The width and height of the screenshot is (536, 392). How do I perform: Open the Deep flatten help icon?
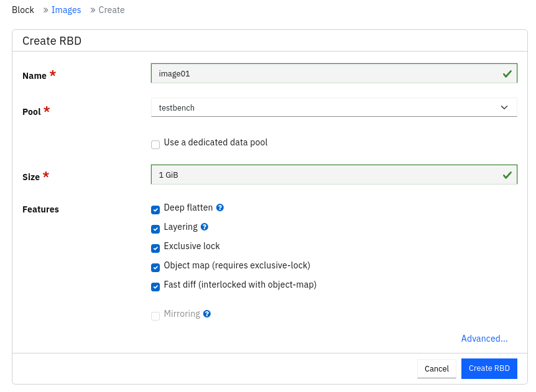[x=220, y=207]
